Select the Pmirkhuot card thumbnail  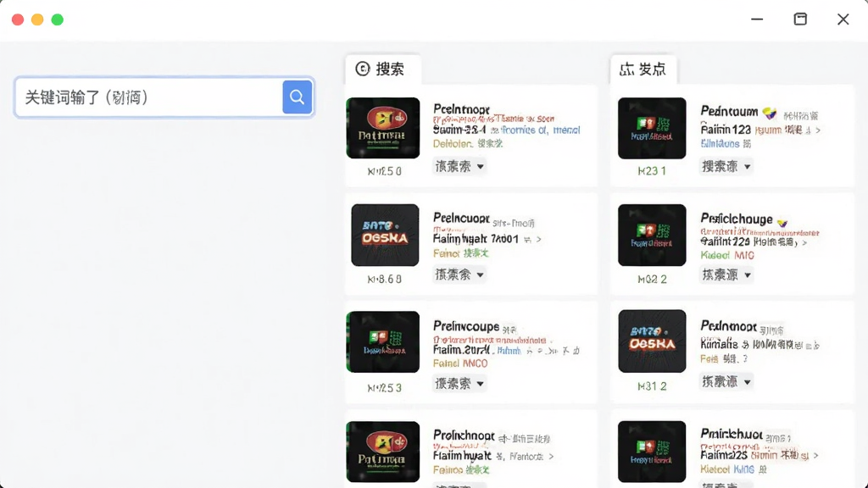(x=652, y=452)
